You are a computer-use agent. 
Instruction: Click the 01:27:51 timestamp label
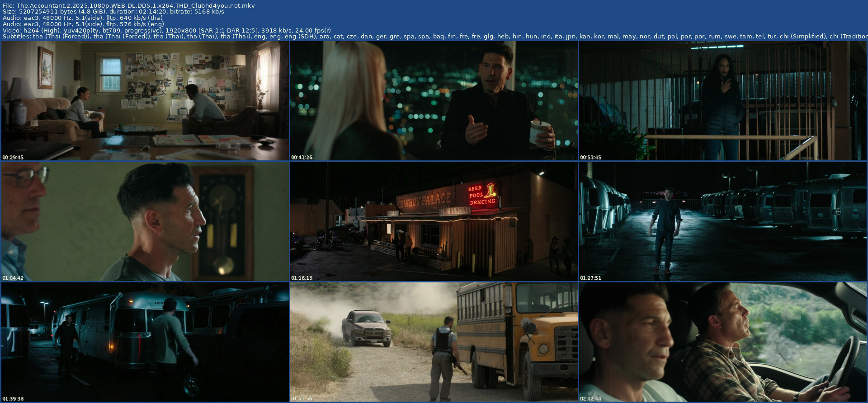(591, 278)
